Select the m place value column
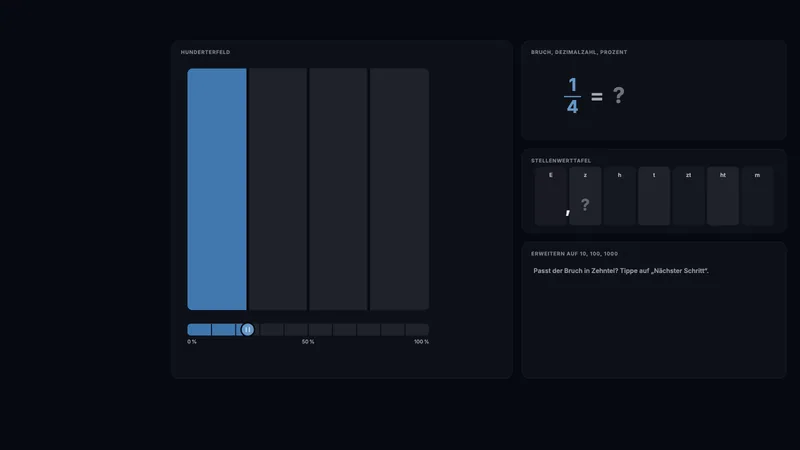800x450 pixels. (757, 196)
